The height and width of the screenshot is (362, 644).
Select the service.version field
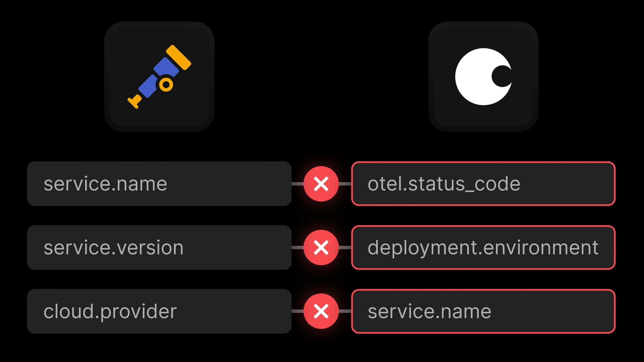159,247
